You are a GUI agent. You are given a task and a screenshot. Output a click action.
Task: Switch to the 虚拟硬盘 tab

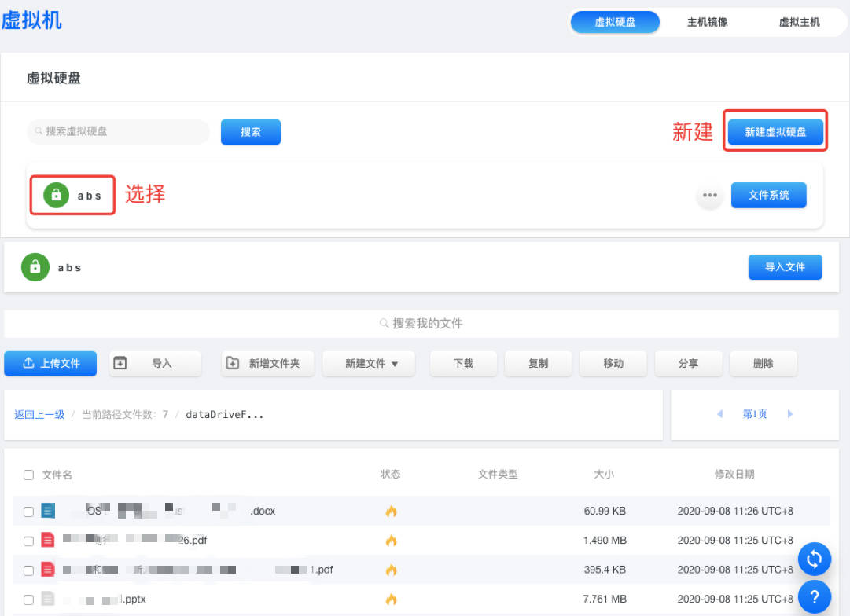pyautogui.click(x=615, y=22)
